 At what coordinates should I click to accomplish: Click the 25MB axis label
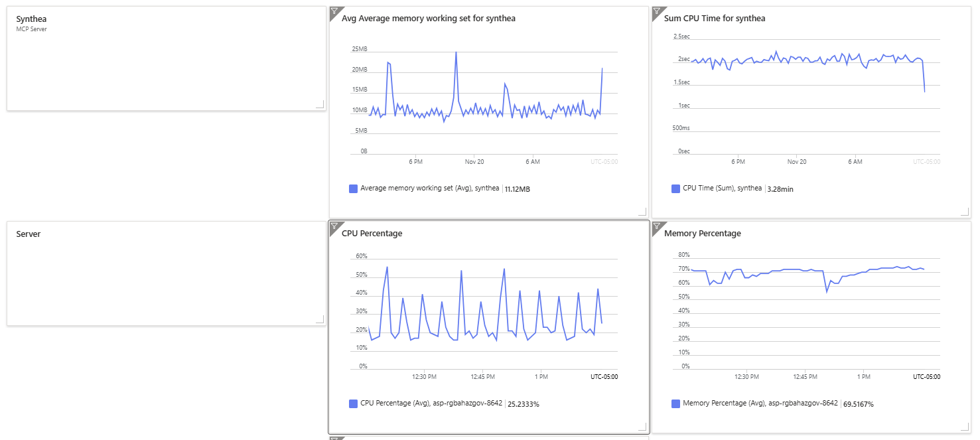click(x=360, y=49)
